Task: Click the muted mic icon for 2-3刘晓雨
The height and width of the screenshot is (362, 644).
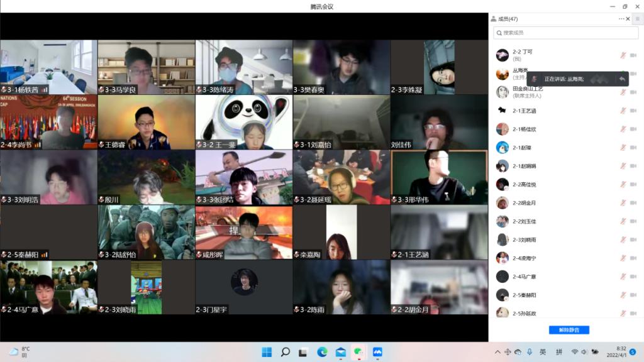Action: [623, 239]
